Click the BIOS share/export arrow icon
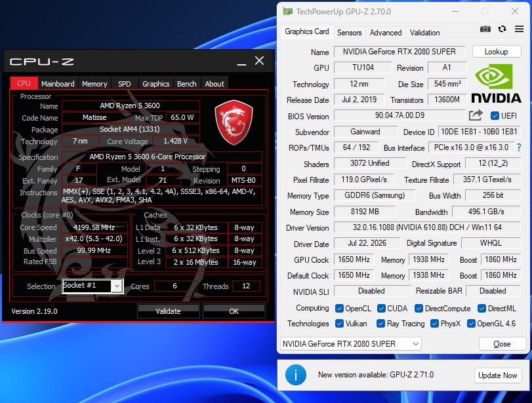 (x=476, y=115)
